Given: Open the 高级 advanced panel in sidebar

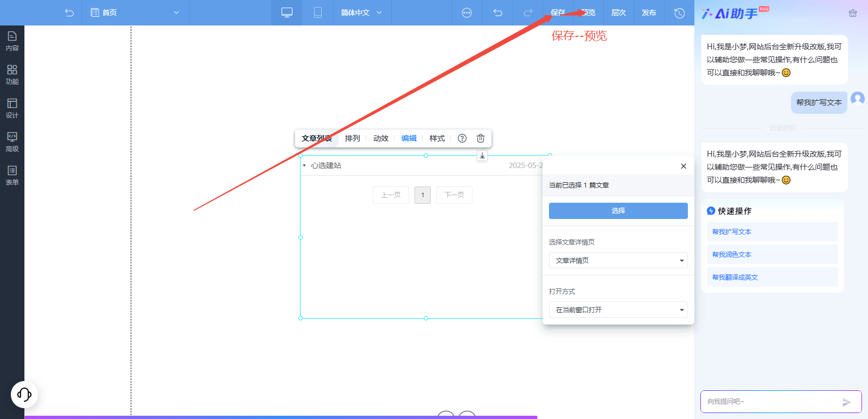Looking at the screenshot, I should point(12,142).
